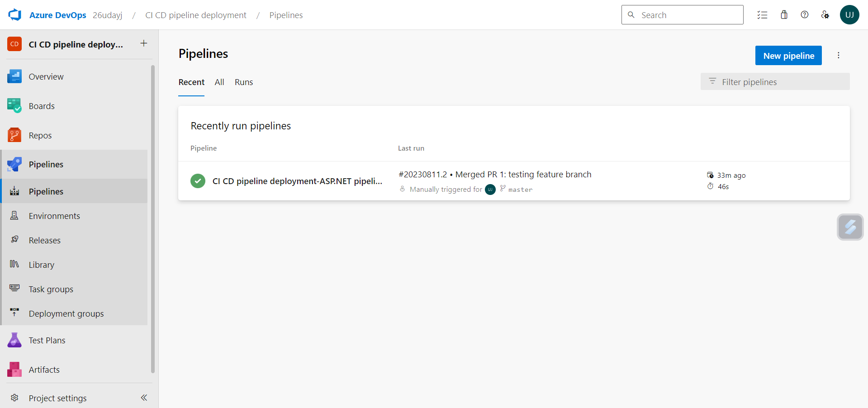868x408 pixels.
Task: Open the work items checklist menu
Action: [763, 14]
